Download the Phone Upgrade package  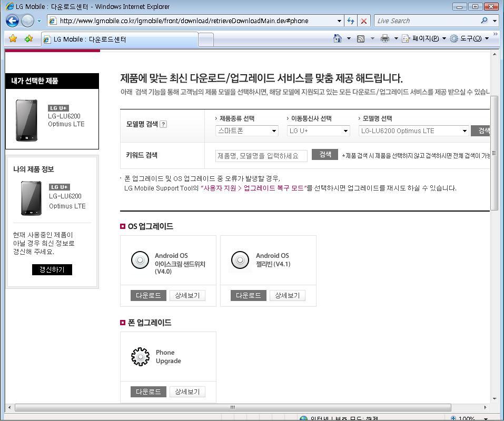(148, 392)
